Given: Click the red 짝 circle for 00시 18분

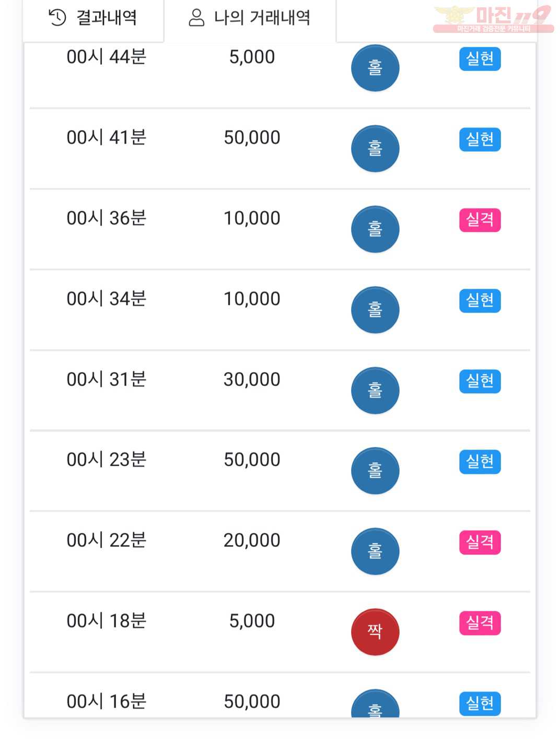Looking at the screenshot, I should pyautogui.click(x=375, y=632).
